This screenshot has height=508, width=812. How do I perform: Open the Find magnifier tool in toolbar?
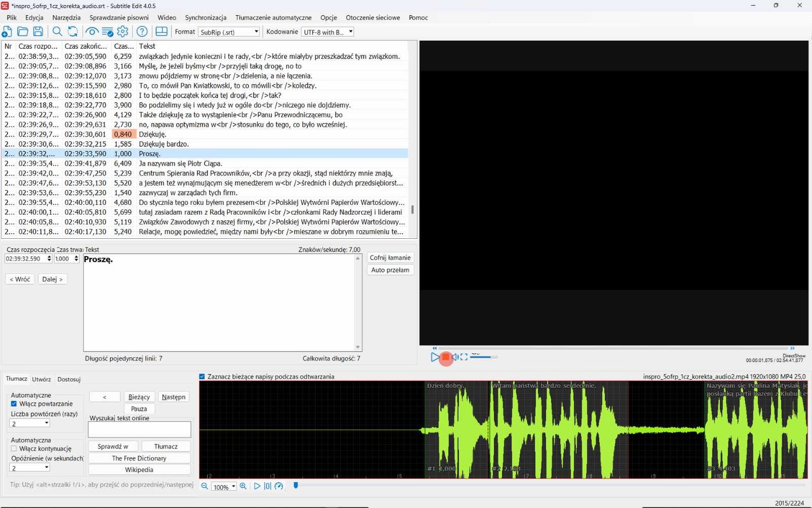[x=57, y=31]
